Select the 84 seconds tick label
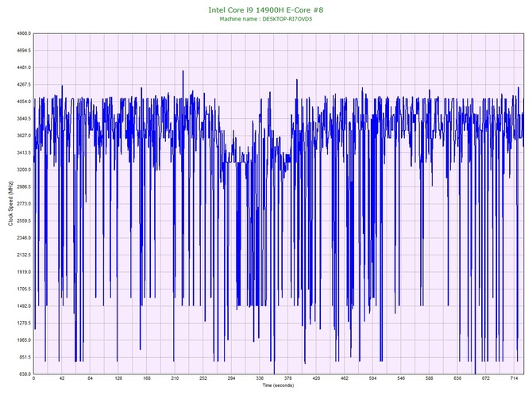The image size is (532, 399). click(90, 378)
